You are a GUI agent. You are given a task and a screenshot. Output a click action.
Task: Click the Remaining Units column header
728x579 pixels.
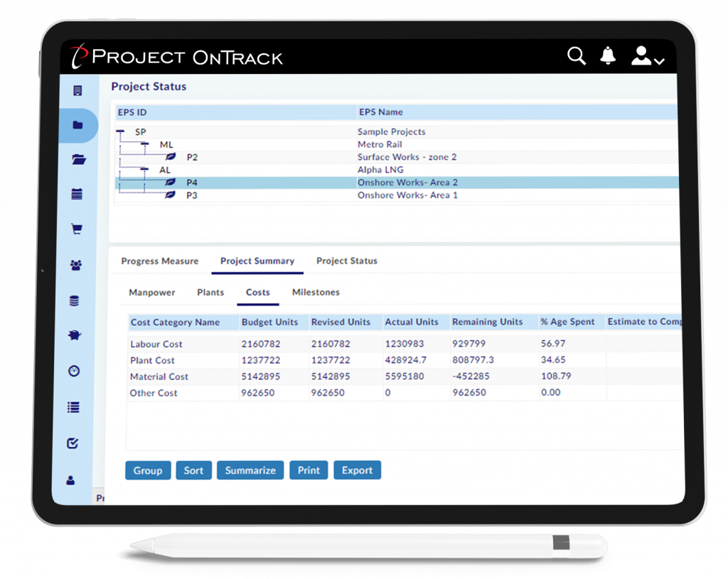point(494,322)
